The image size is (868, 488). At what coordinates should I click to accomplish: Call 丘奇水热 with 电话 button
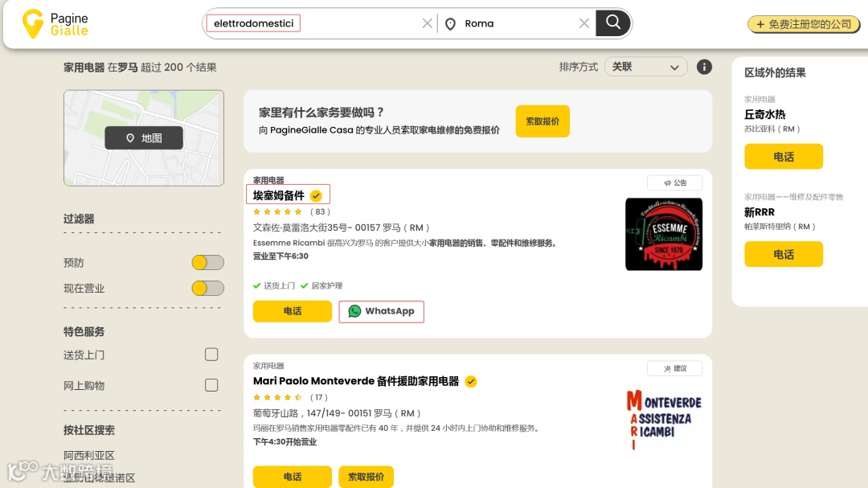[784, 157]
